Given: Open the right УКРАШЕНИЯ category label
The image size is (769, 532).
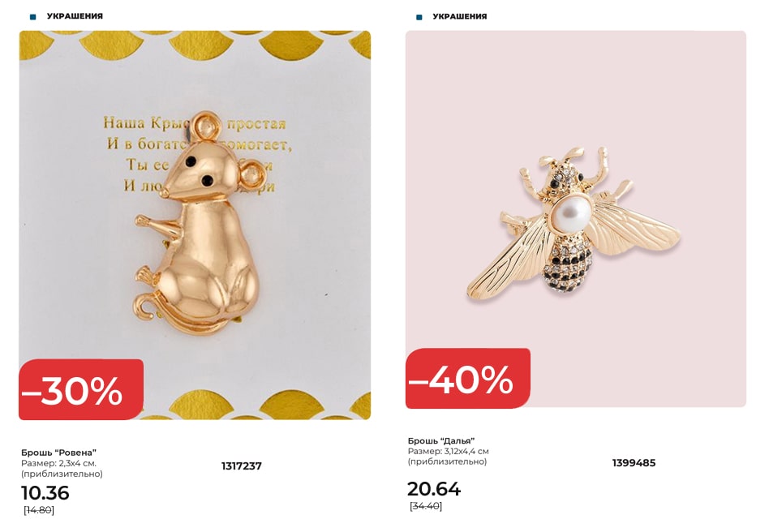Looking at the screenshot, I should (x=460, y=17).
